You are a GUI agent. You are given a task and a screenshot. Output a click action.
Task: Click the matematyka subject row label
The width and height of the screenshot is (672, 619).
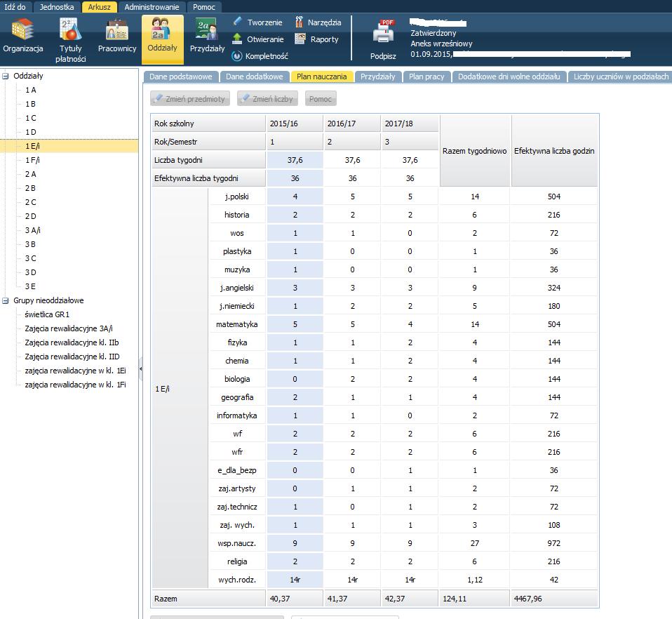click(x=237, y=324)
